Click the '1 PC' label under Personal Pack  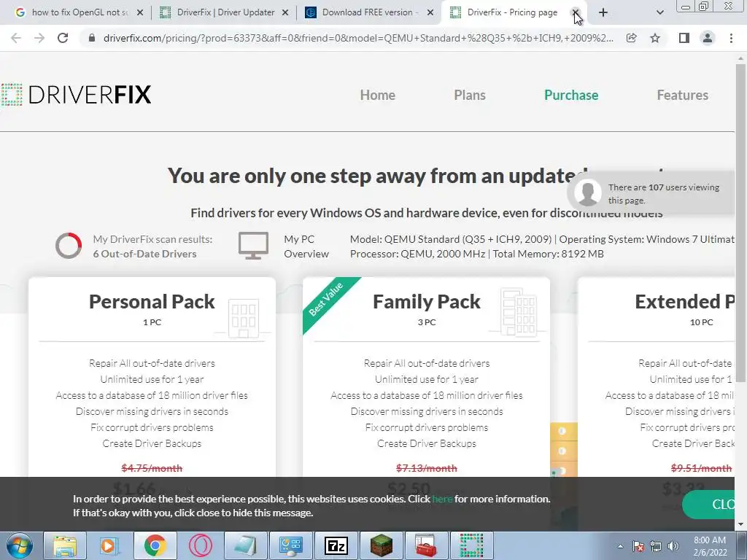click(152, 322)
